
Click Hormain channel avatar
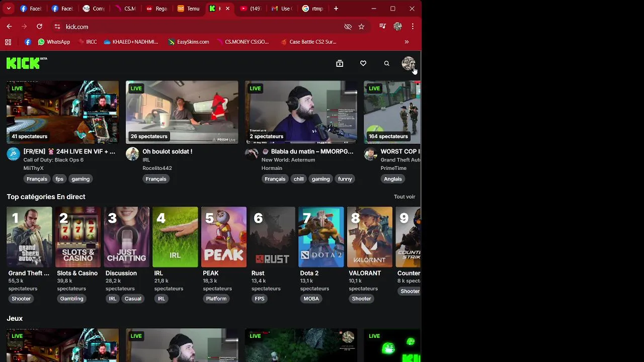[x=252, y=154]
